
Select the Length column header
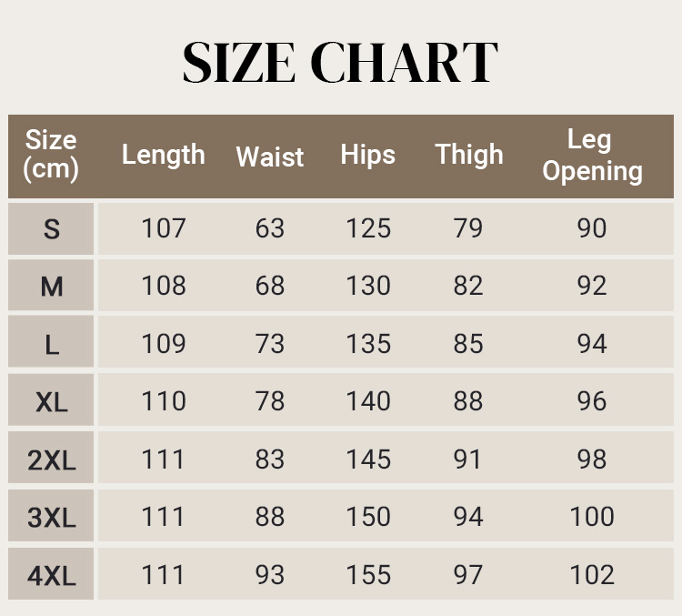pyautogui.click(x=164, y=155)
